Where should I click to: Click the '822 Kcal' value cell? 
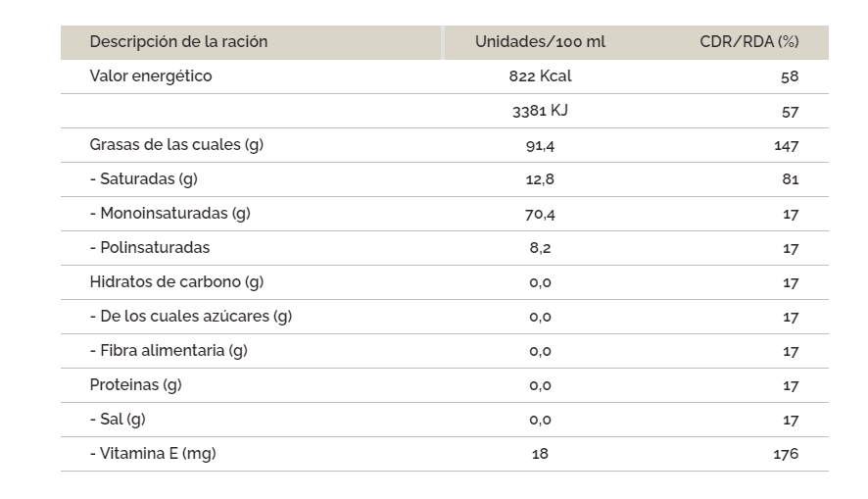coord(540,76)
